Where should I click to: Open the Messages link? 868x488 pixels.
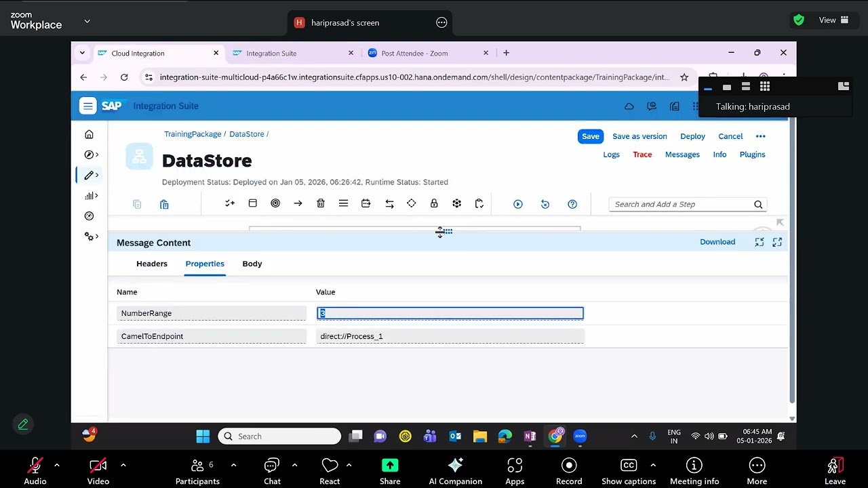point(682,155)
